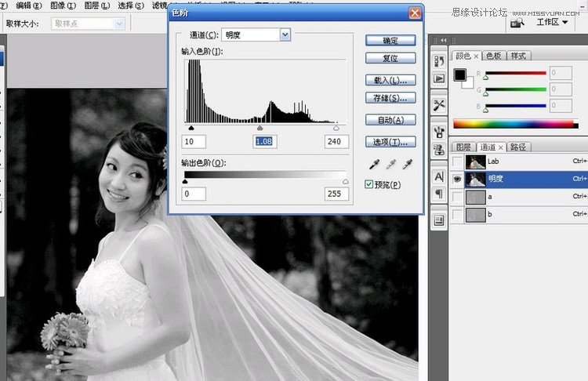Pick the black point eyedropper
Screen dimensions: 588x381
pyautogui.click(x=374, y=165)
